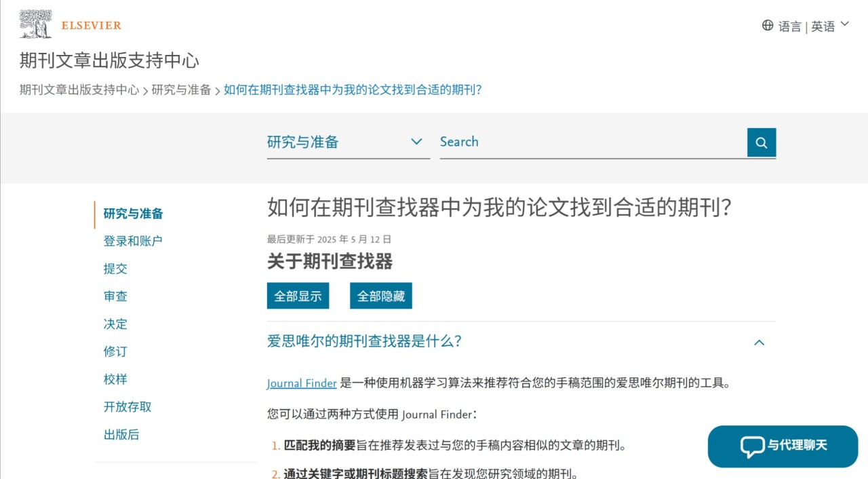868x479 pixels.
Task: Click the 爱思唯尔的期刊查找器是什么 question title
Action: pyautogui.click(x=365, y=341)
